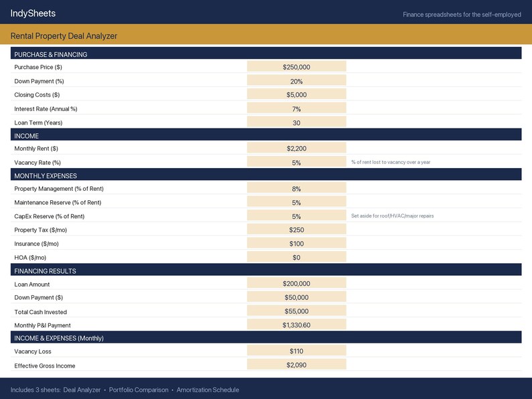Screen dimensions: 532x399
Task: Click the Property Management 8% cell
Action: [x=297, y=188]
